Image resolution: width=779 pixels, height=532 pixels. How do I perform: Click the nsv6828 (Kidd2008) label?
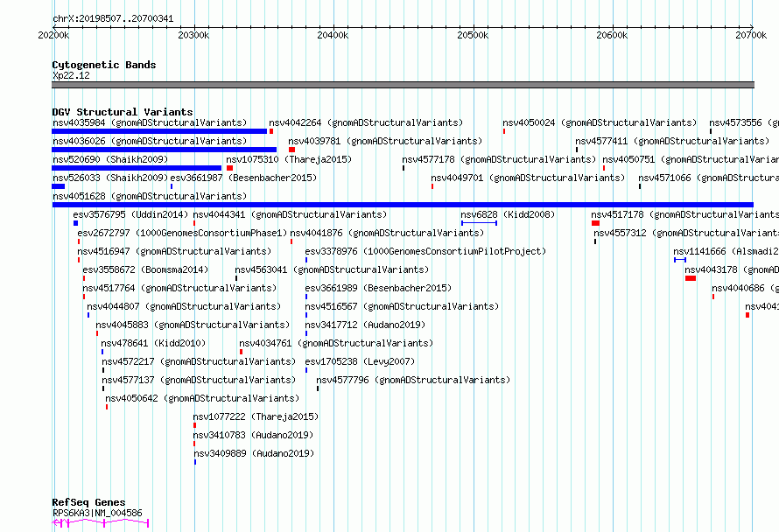click(x=508, y=214)
